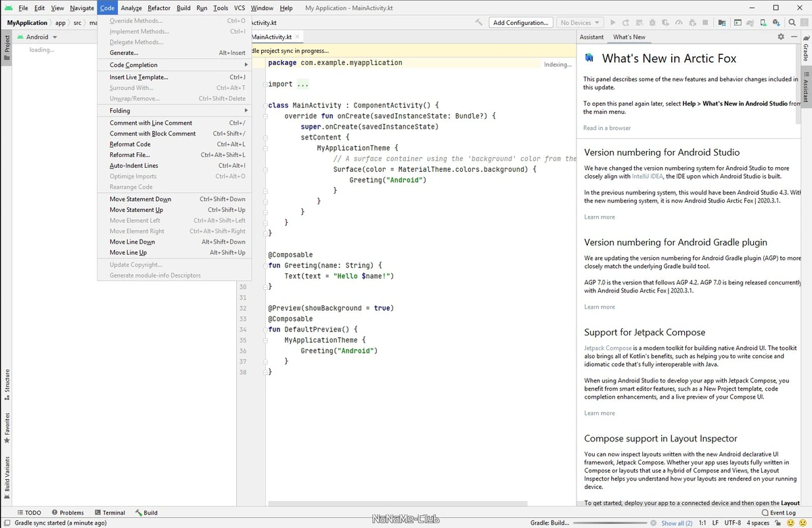Toggle the Terminal tool window

(x=110, y=512)
